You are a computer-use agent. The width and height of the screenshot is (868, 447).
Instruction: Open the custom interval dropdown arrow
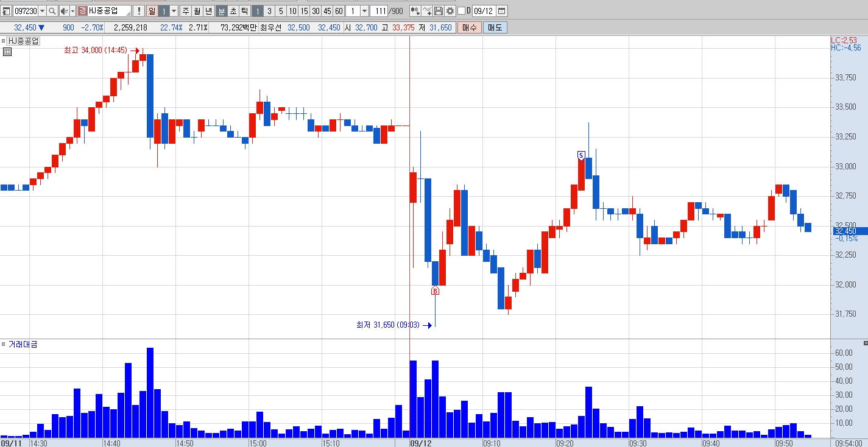tap(364, 11)
